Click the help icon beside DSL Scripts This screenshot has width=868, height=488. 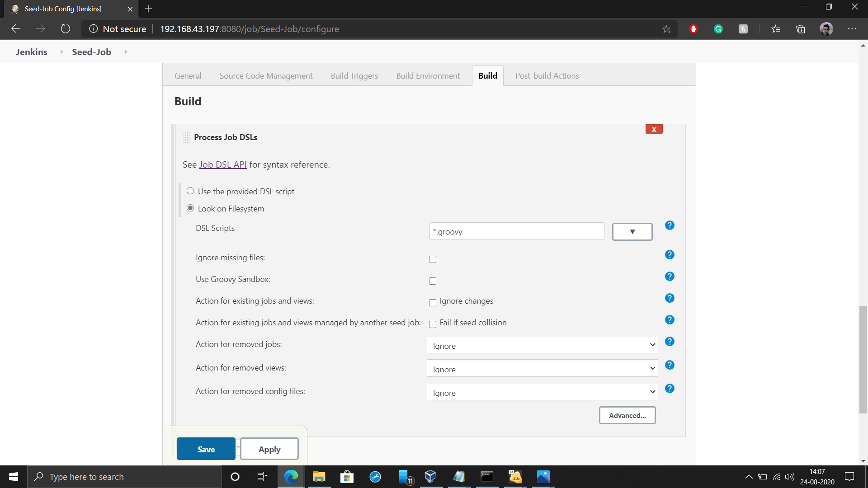[x=670, y=225]
